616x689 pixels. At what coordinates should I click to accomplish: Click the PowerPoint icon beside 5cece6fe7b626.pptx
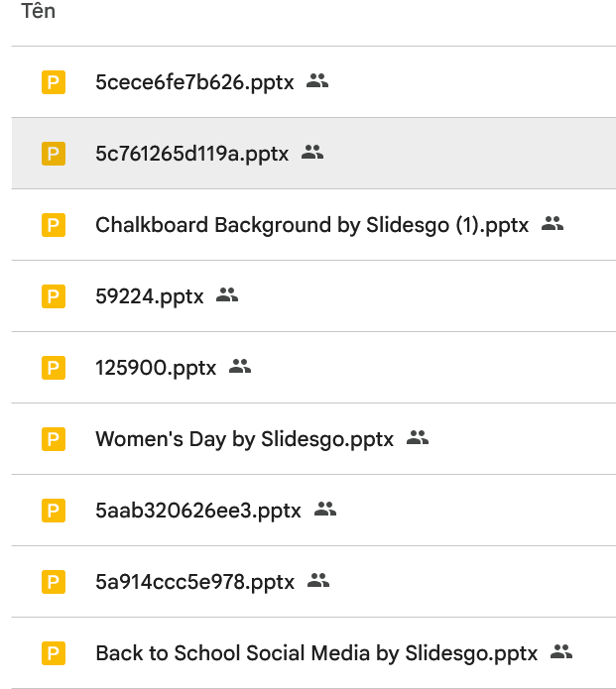pos(53,82)
